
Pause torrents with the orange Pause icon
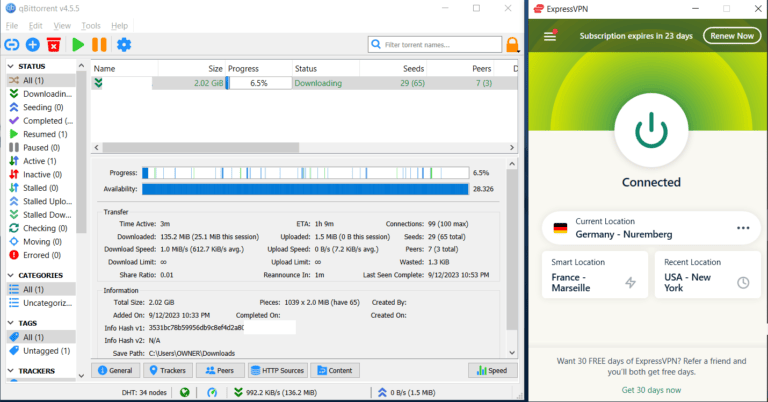point(99,44)
